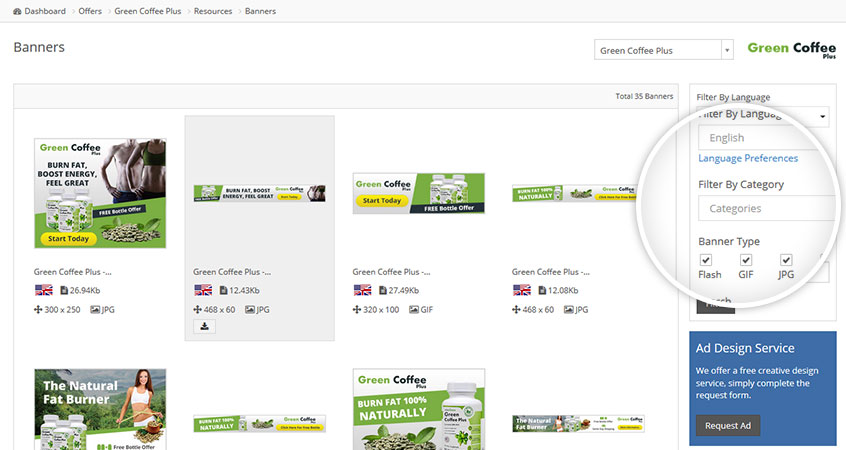846x450 pixels.
Task: Open the Categories filter dropdown
Action: [766, 208]
